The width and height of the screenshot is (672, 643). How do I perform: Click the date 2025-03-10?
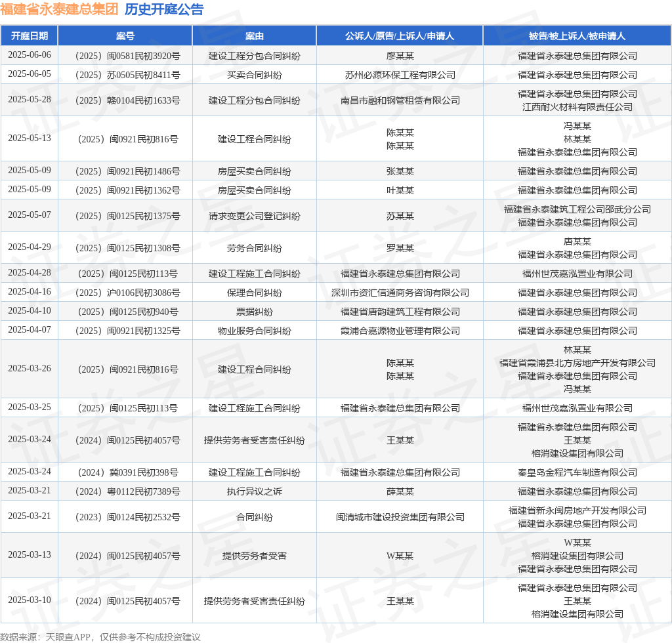[x=29, y=600]
